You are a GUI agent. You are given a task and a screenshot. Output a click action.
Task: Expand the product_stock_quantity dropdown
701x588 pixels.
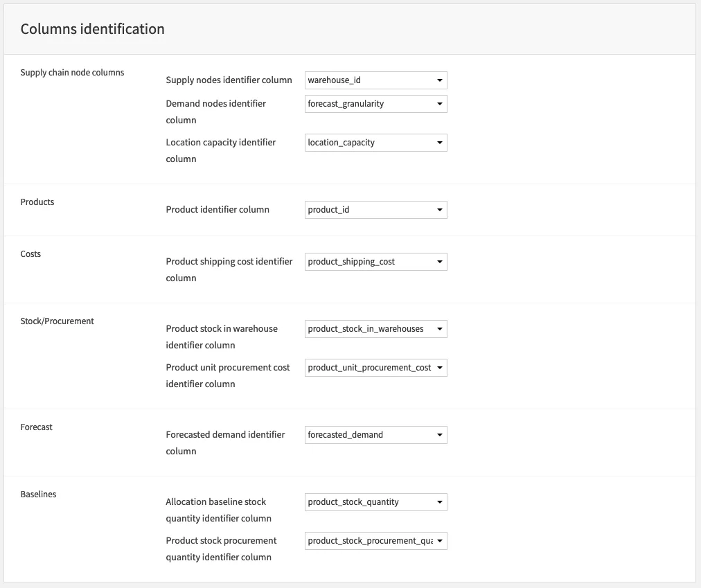[375, 502]
